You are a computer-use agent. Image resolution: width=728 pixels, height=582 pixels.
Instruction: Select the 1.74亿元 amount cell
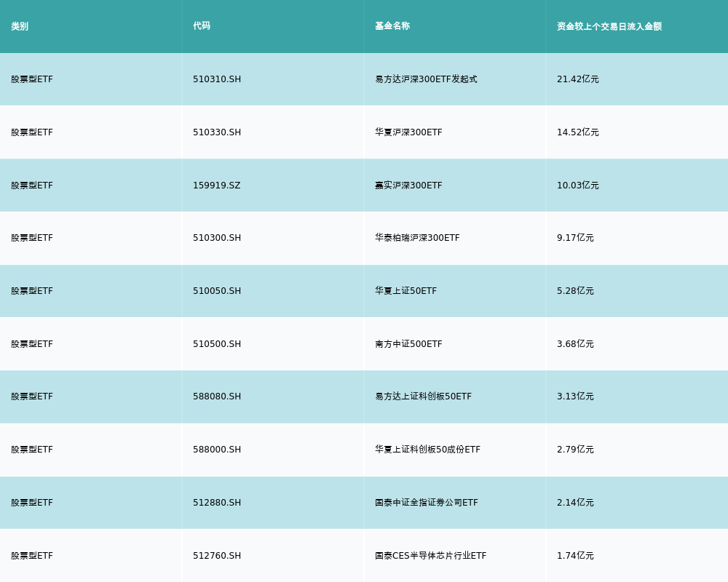click(575, 556)
